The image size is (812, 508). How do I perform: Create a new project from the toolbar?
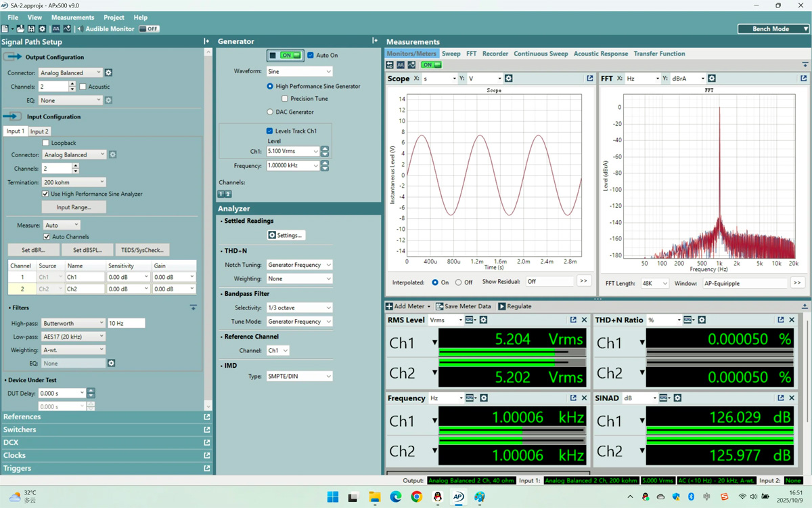(5, 28)
